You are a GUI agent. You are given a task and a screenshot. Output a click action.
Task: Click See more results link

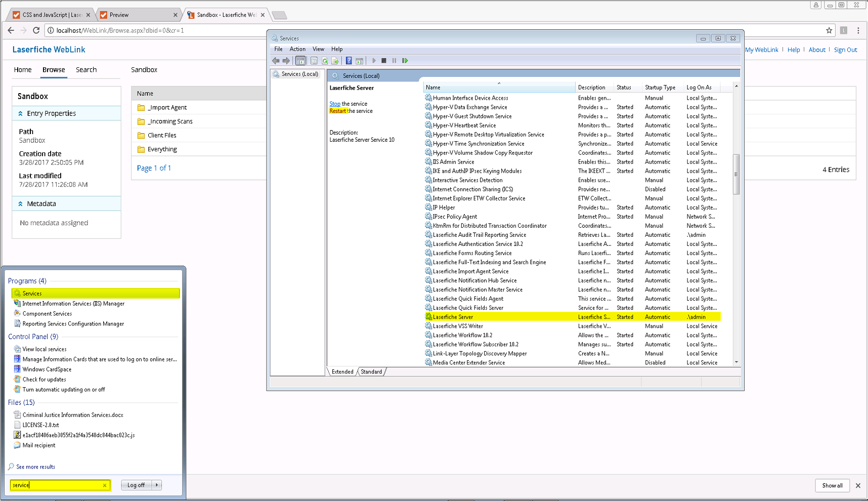point(35,467)
